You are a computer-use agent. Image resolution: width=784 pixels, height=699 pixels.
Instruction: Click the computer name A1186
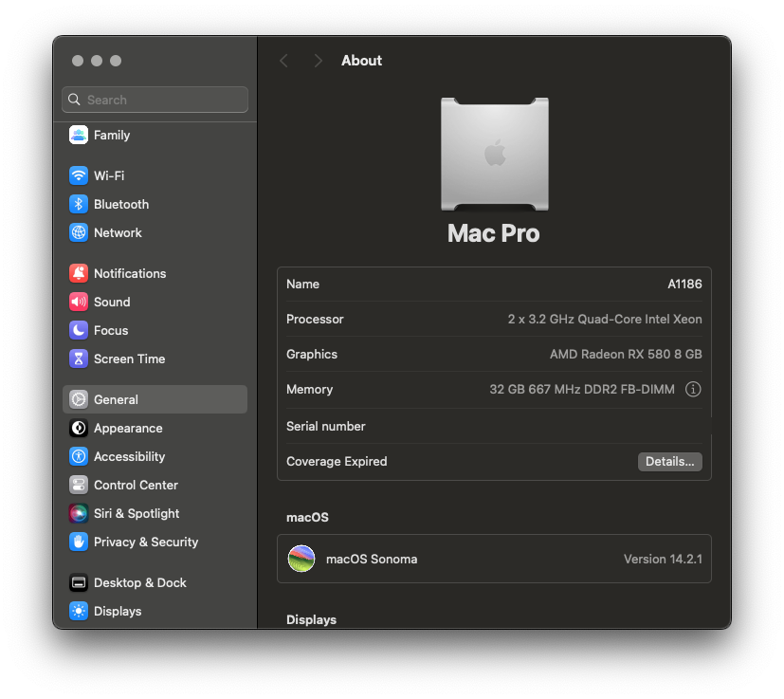coord(684,284)
